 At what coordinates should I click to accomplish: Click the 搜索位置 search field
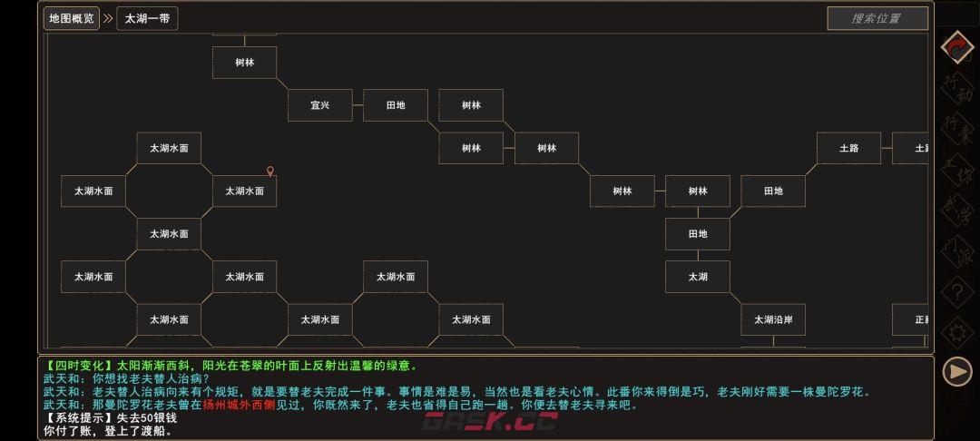[x=877, y=18]
